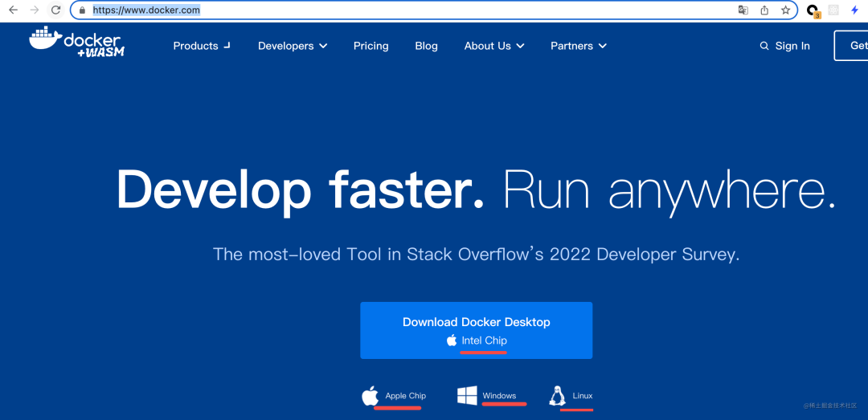The height and width of the screenshot is (420, 868).
Task: Expand the About Us dropdown
Action: click(x=494, y=46)
